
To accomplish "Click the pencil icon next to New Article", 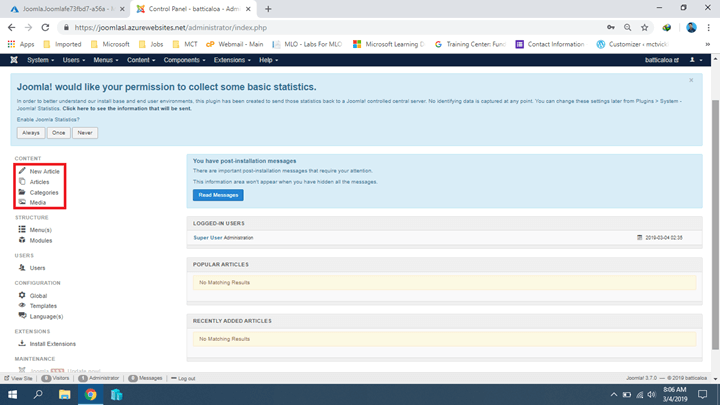I will [x=22, y=171].
